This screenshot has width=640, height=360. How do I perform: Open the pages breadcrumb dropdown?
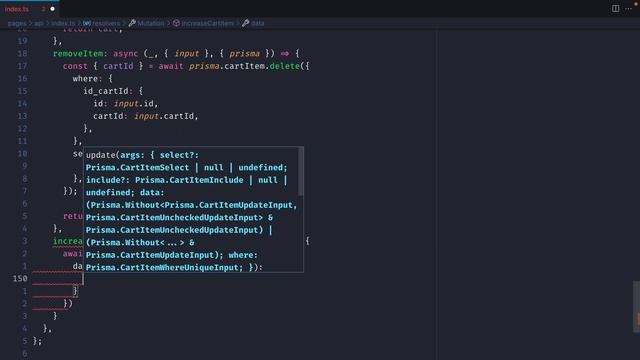(17, 23)
